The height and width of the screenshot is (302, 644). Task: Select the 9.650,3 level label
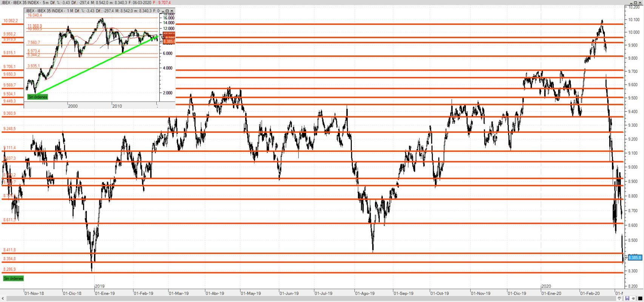click(x=9, y=74)
